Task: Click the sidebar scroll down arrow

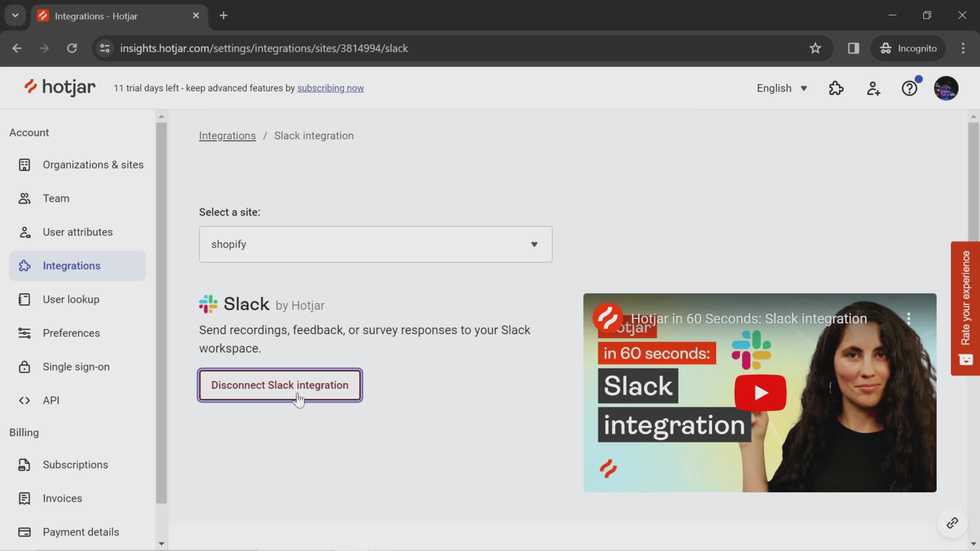Action: 161,544
